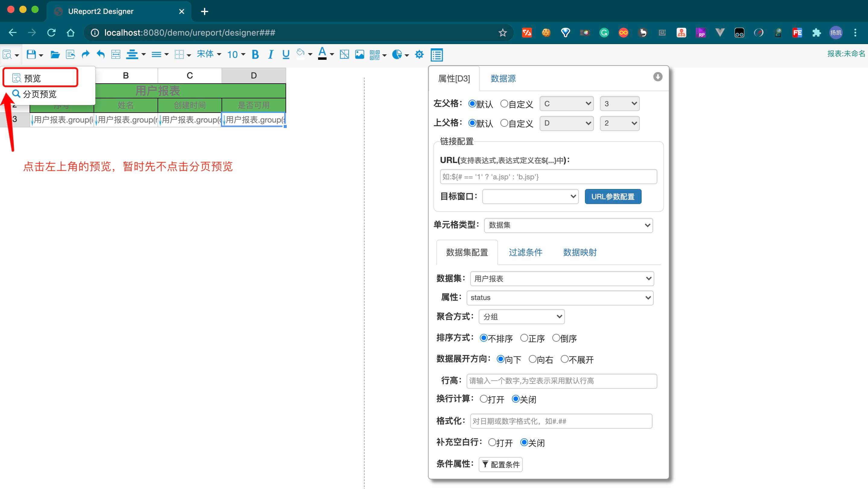
Task: Click the merge cells icon
Action: (116, 54)
